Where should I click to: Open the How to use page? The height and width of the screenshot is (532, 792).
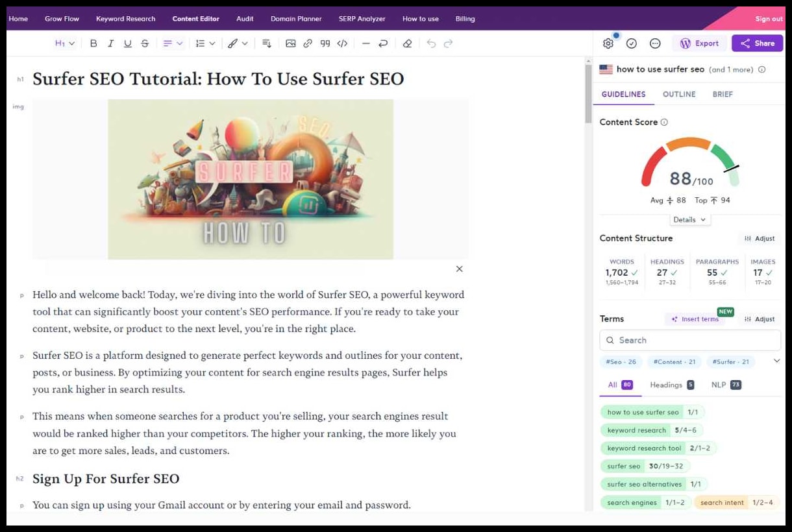[421, 19]
